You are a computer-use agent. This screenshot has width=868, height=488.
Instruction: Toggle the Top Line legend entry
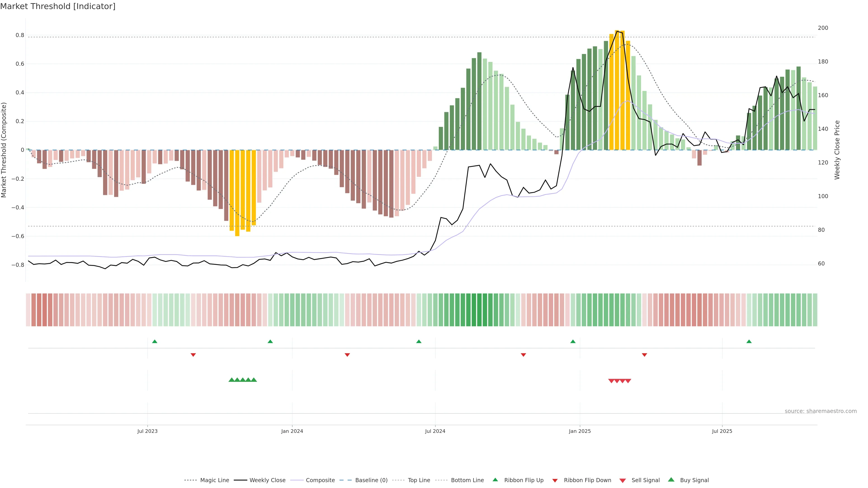tap(419, 480)
